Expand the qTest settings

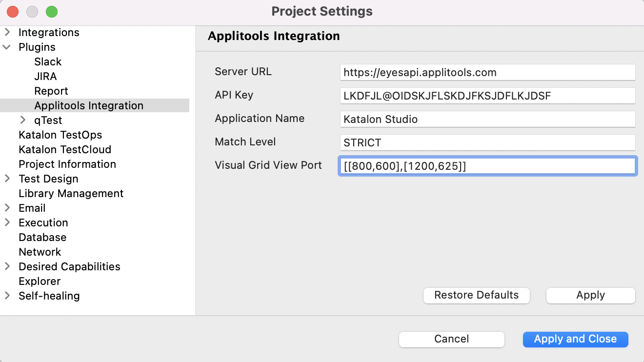[x=23, y=120]
